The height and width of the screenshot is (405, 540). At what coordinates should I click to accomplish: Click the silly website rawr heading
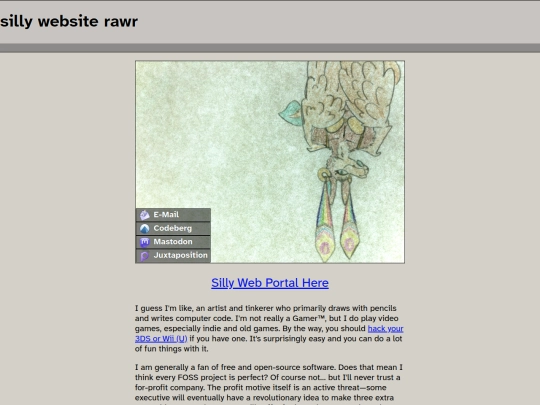pos(69,21)
